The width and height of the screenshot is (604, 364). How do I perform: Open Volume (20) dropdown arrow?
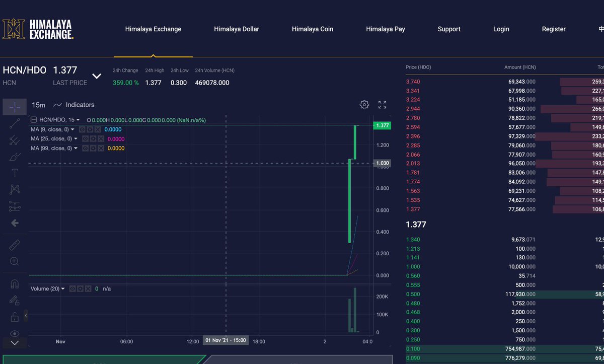[x=63, y=289]
